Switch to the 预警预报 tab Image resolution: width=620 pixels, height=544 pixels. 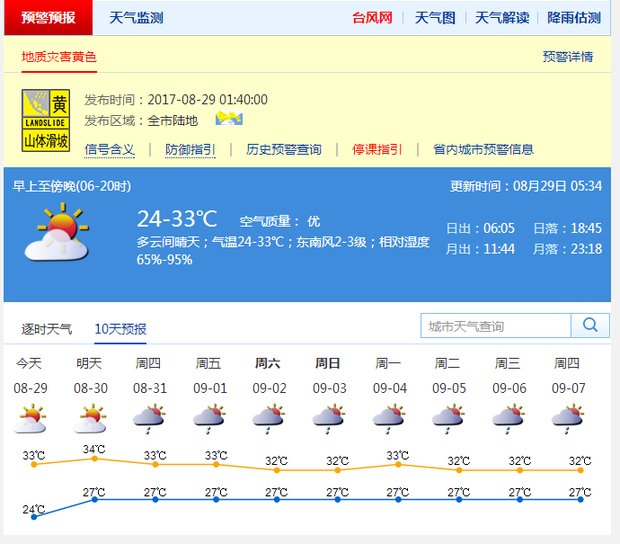point(48,18)
